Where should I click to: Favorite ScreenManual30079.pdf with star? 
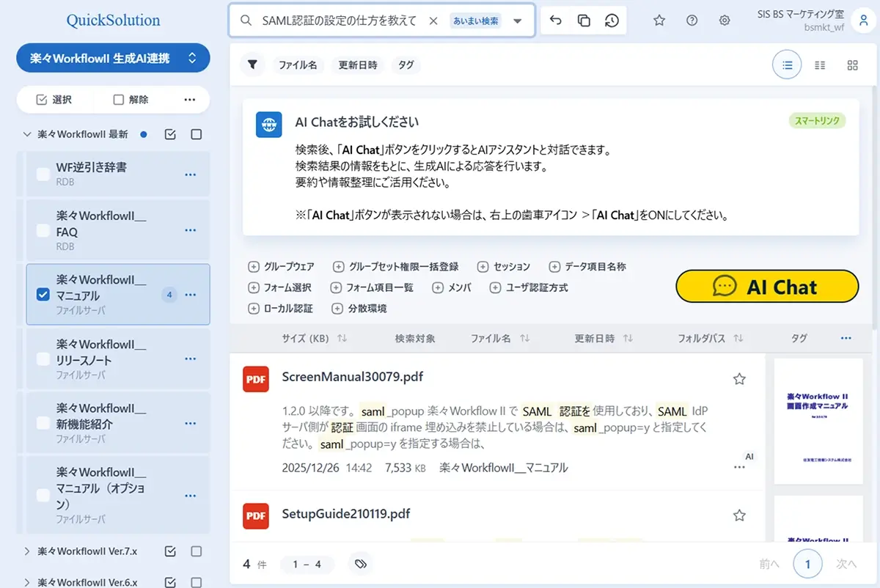point(739,379)
